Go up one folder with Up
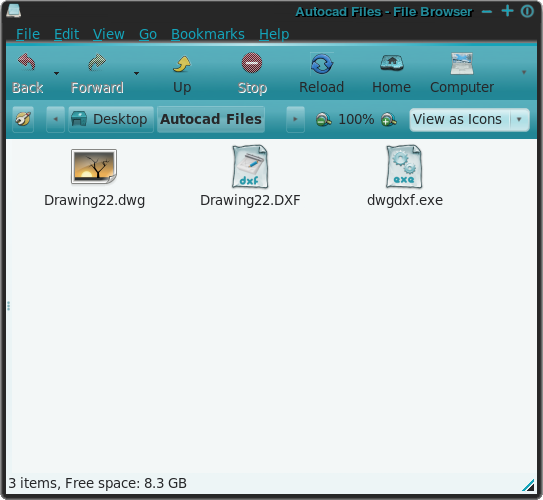 click(182, 74)
